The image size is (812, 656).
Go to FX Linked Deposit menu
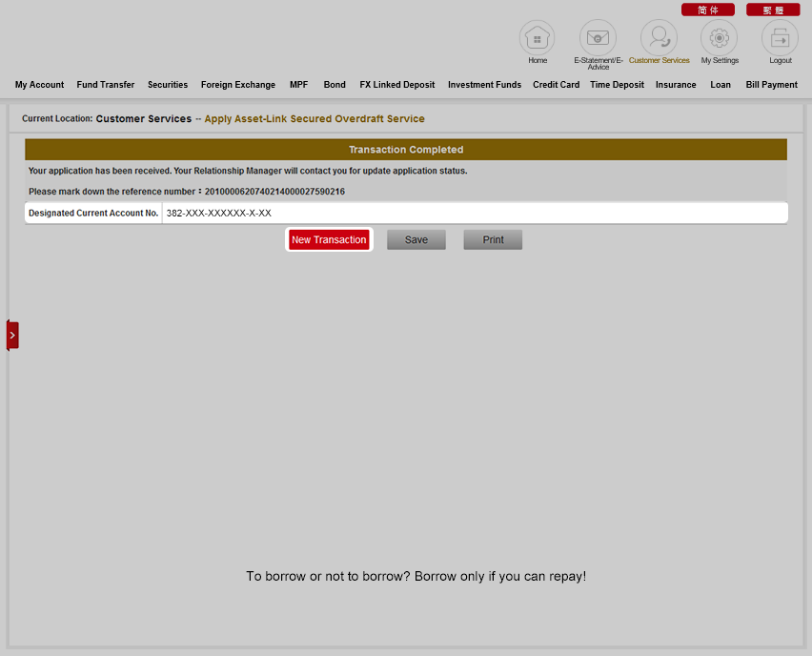click(x=396, y=85)
